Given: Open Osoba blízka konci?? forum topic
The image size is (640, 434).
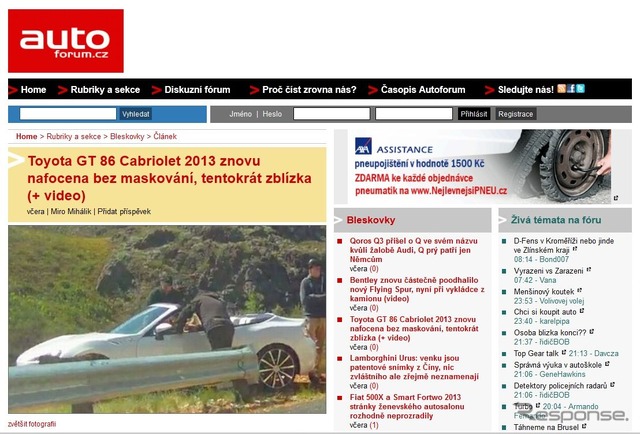Looking at the screenshot, I should click(550, 333).
